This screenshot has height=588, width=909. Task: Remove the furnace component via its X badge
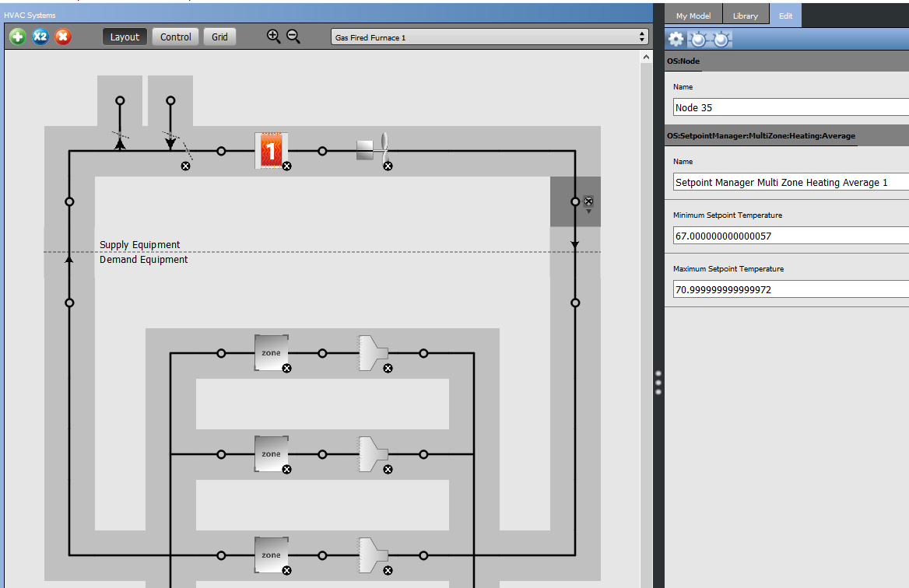coord(287,166)
